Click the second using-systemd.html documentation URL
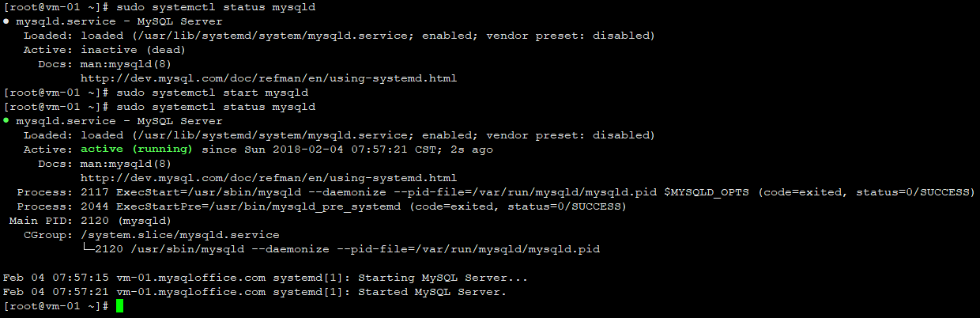 pyautogui.click(x=268, y=178)
